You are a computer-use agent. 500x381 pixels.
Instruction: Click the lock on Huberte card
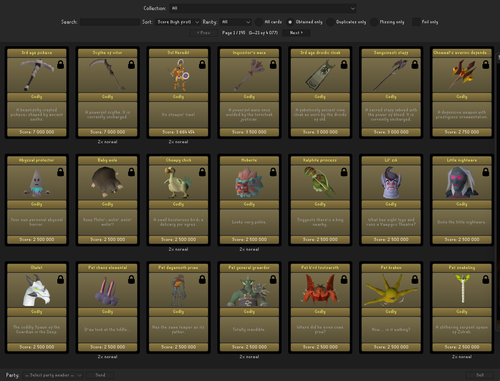[273, 172]
